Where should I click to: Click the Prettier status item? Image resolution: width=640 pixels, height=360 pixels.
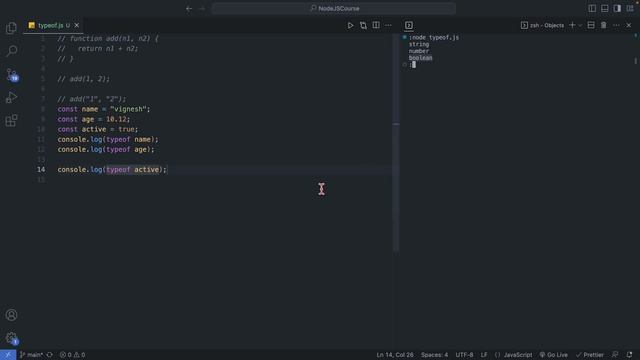(x=589, y=355)
